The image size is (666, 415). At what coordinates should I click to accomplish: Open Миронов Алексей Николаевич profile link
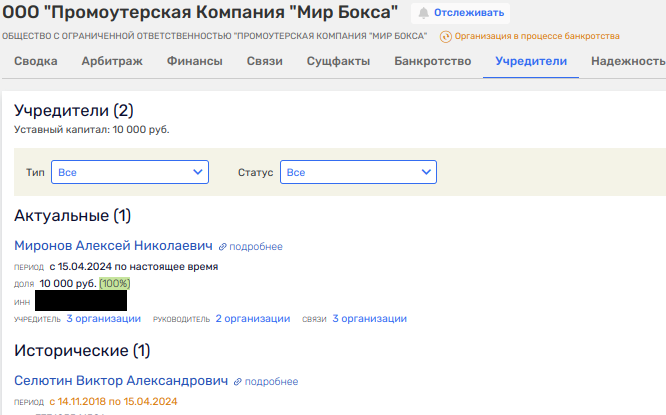click(x=113, y=246)
